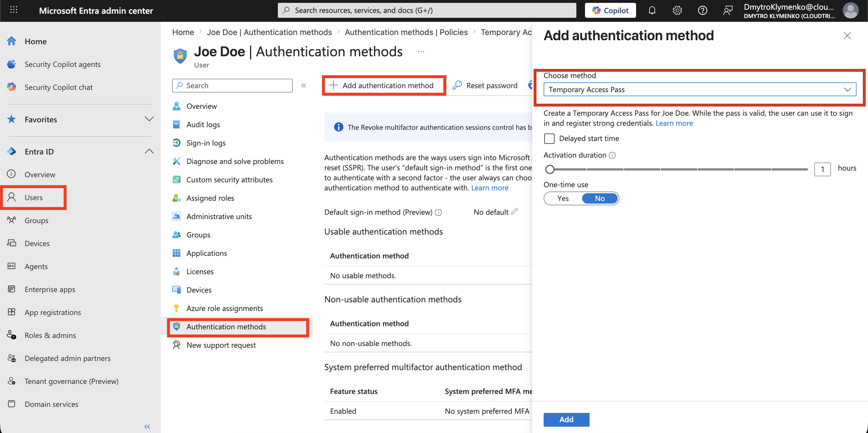Viewport: 868px width, 433px height.
Task: Open App registrations
Action: (x=53, y=312)
